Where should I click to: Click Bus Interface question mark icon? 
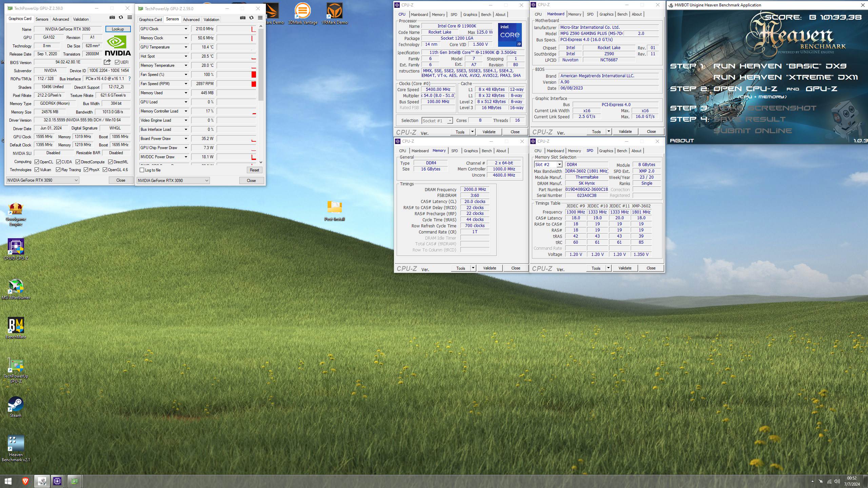pos(129,79)
